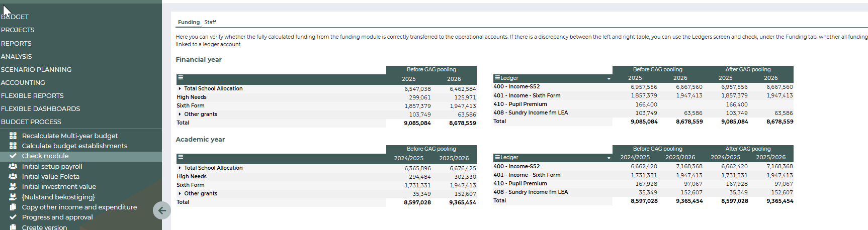Open Ledger dropdown arrow in Academic year table
This screenshot has height=230, width=868.
point(609,158)
